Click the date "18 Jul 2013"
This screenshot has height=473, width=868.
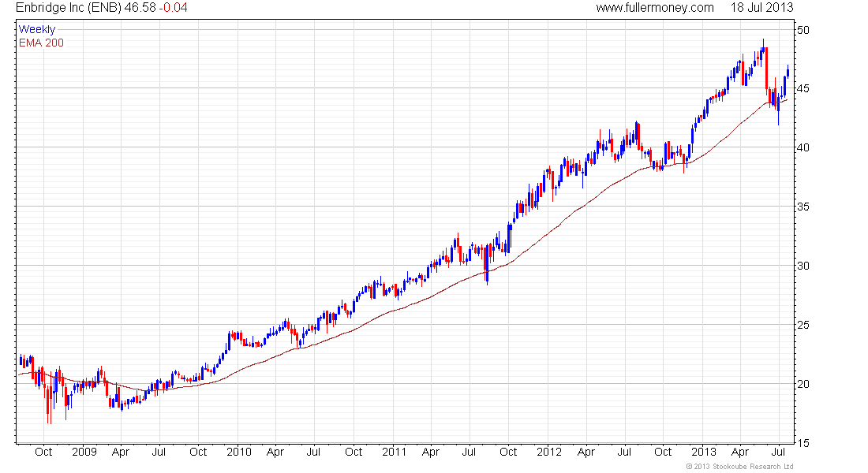pyautogui.click(x=761, y=8)
